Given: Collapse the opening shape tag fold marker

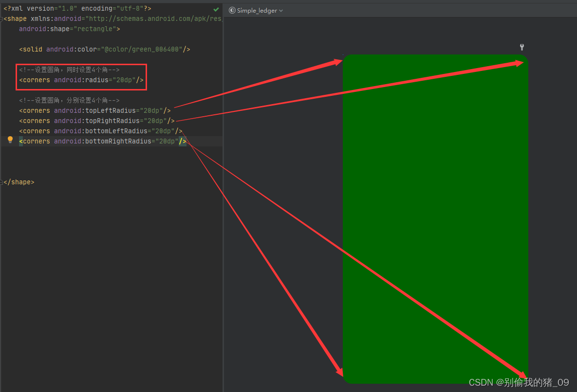Looking at the screenshot, I should pyautogui.click(x=1, y=19).
